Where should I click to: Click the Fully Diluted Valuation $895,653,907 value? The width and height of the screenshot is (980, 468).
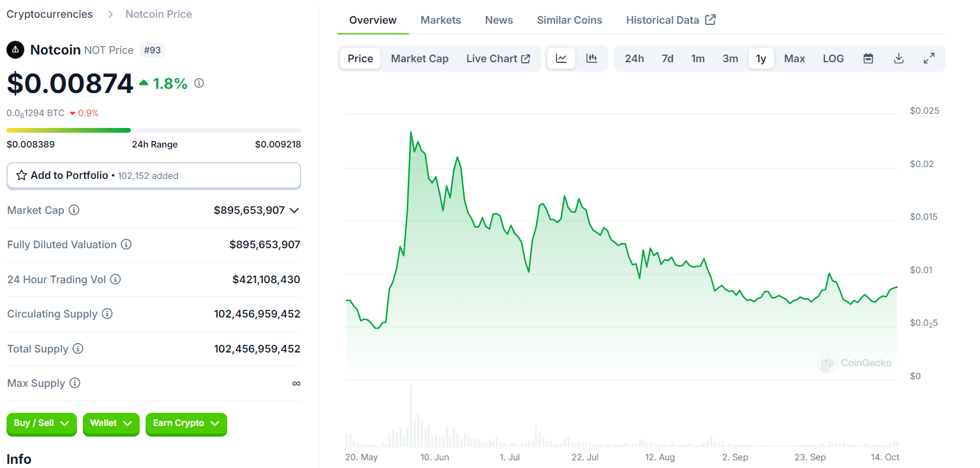[265, 245]
